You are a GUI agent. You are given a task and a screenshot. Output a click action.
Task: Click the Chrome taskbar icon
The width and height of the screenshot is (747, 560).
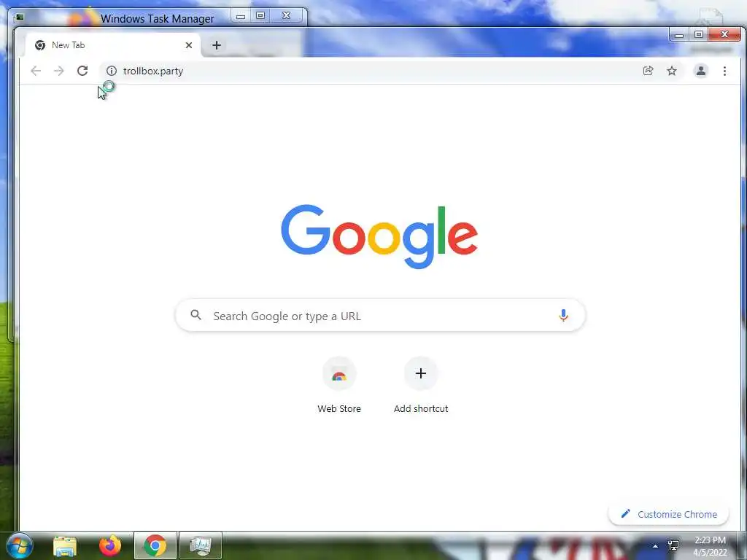[155, 545]
